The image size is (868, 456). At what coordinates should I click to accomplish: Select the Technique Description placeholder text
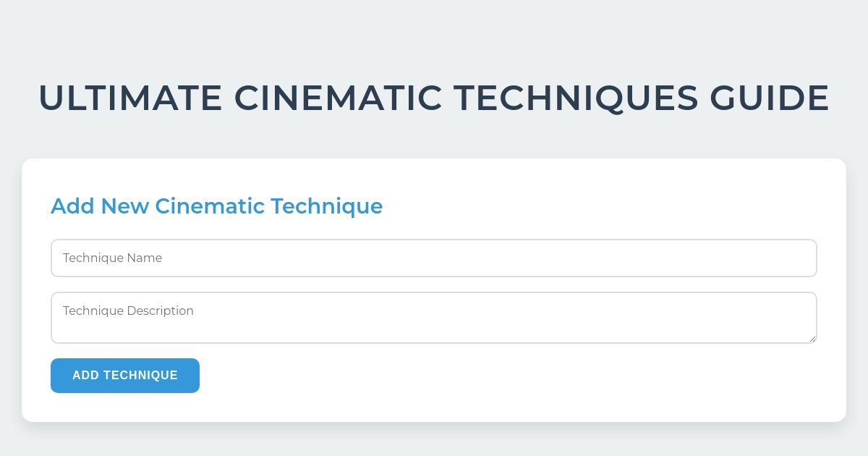128,311
